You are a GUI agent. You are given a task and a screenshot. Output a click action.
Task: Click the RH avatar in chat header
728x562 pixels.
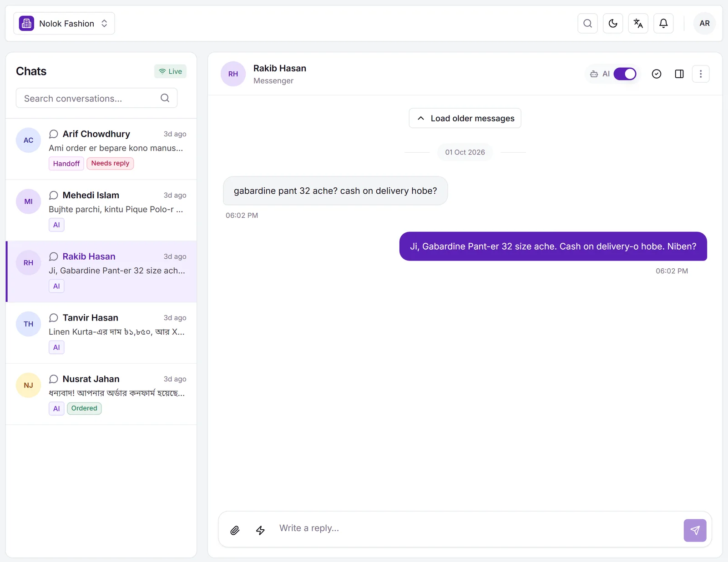point(233,74)
